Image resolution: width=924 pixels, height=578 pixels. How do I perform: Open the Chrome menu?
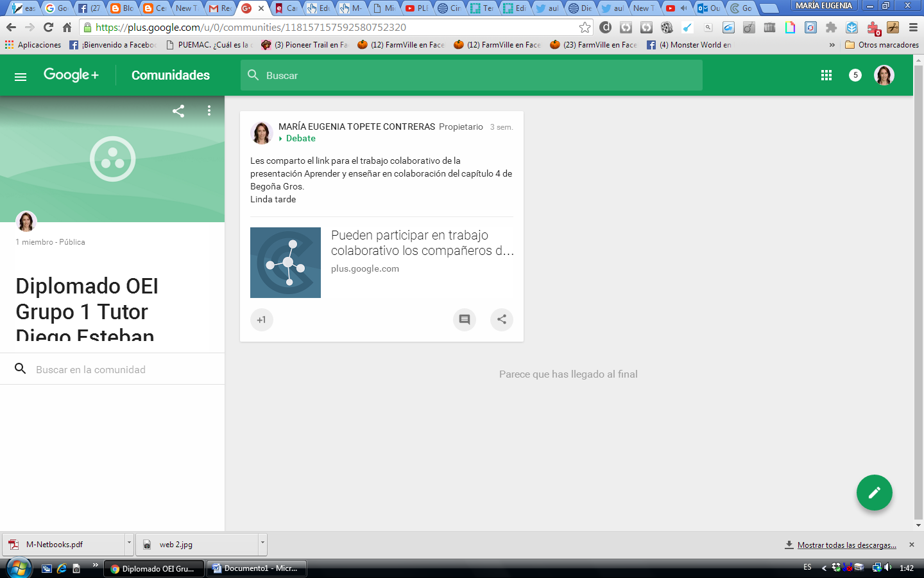pos(913,28)
